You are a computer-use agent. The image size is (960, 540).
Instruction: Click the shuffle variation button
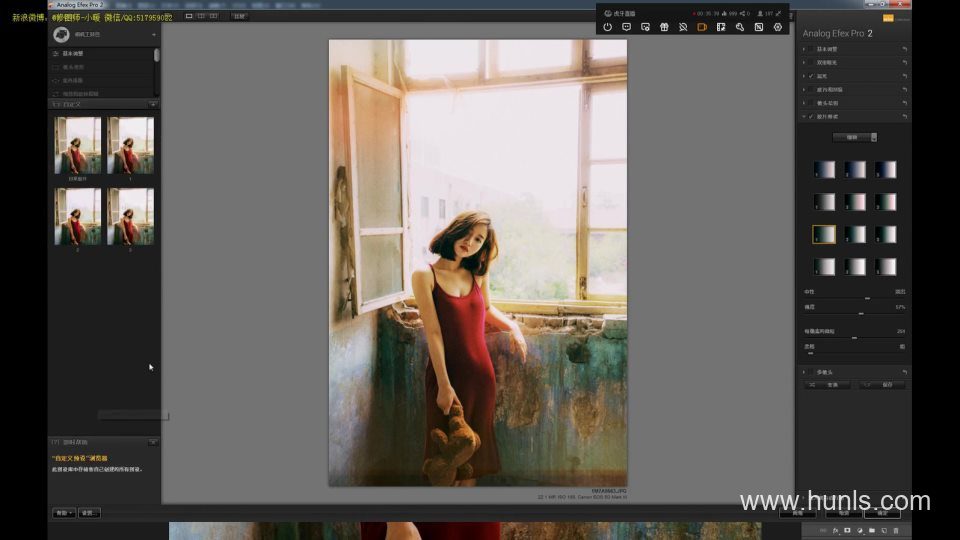(x=827, y=385)
